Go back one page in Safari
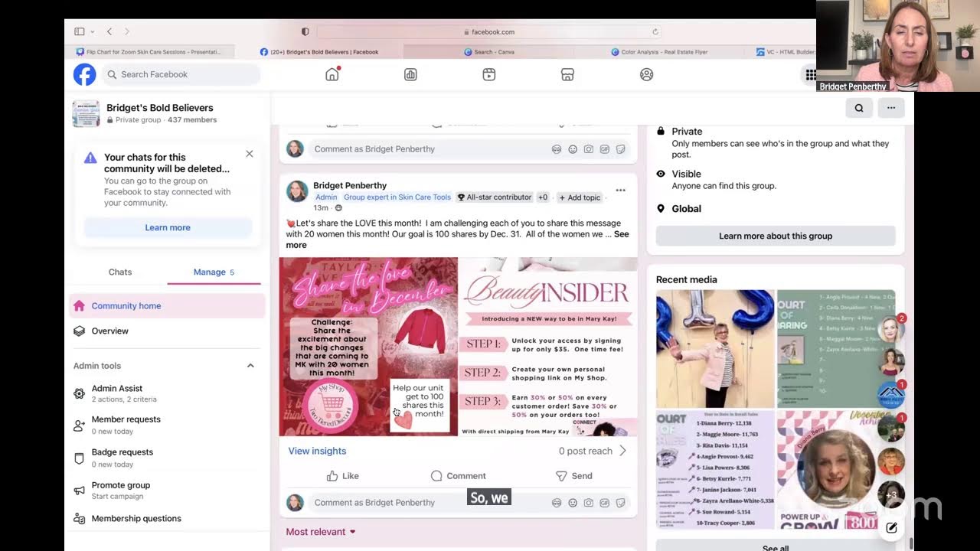 coord(109,31)
